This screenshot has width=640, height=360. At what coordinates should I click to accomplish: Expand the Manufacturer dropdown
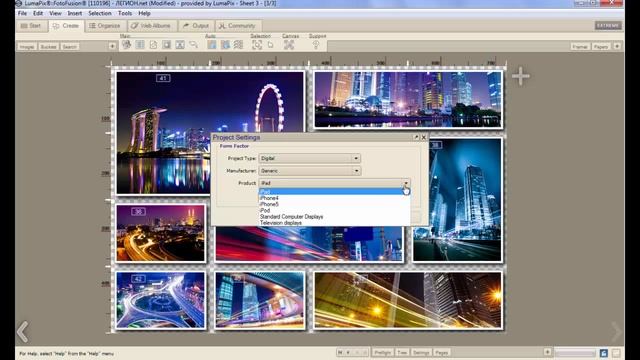(356, 171)
